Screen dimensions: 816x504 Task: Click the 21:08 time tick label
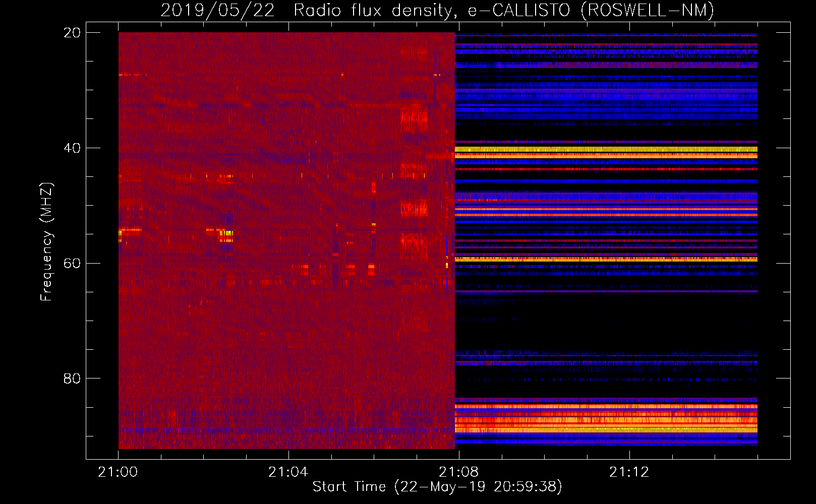458,472
